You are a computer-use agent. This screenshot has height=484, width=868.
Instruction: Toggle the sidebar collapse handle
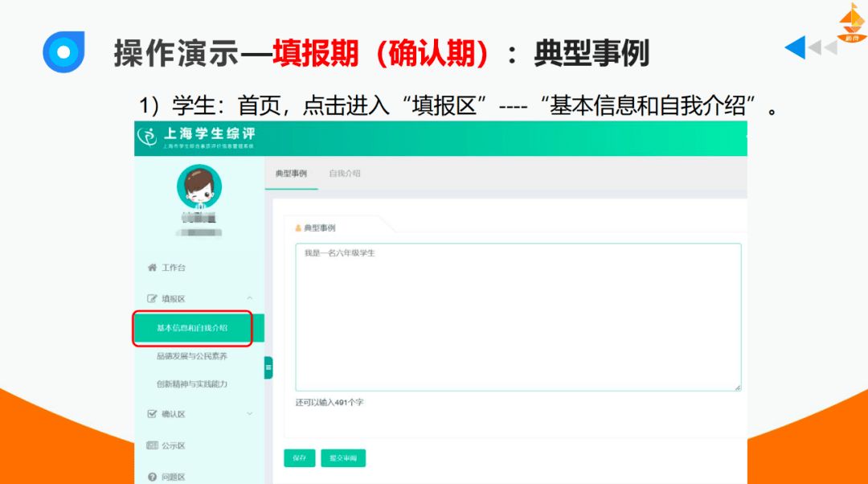click(x=268, y=367)
